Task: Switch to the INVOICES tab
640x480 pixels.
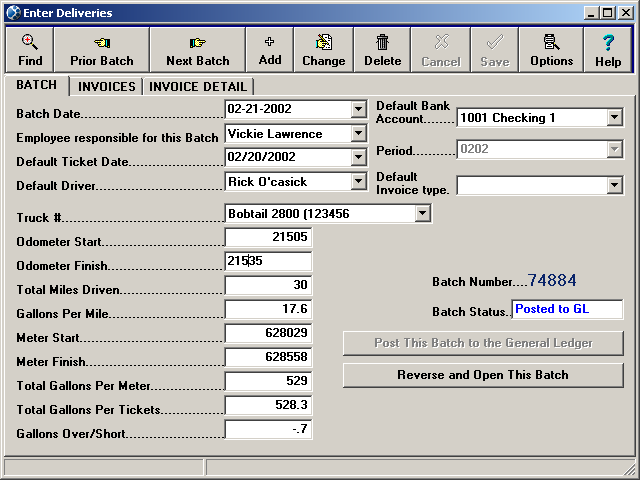Action: 107,87
